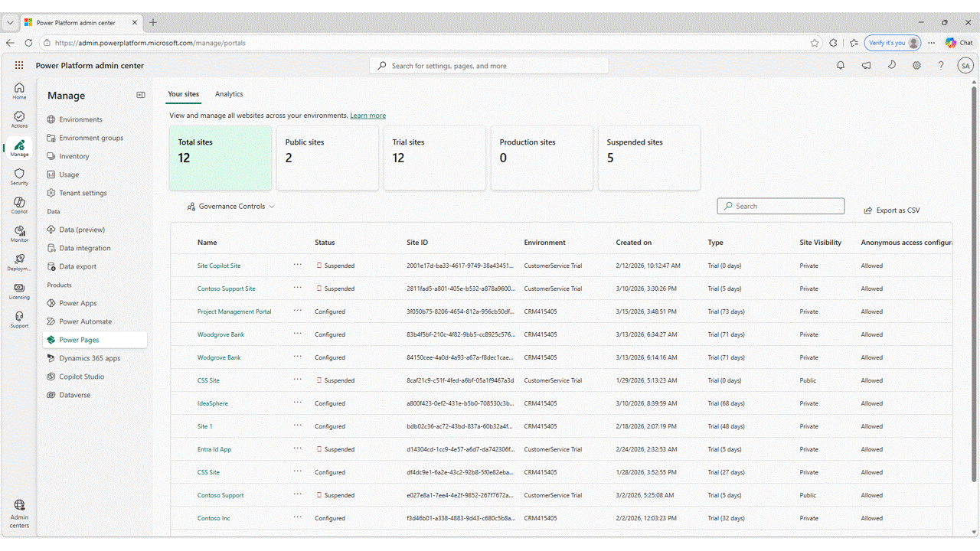Select the Monitor icon in left rail
The width and height of the screenshot is (980, 551).
[19, 233]
